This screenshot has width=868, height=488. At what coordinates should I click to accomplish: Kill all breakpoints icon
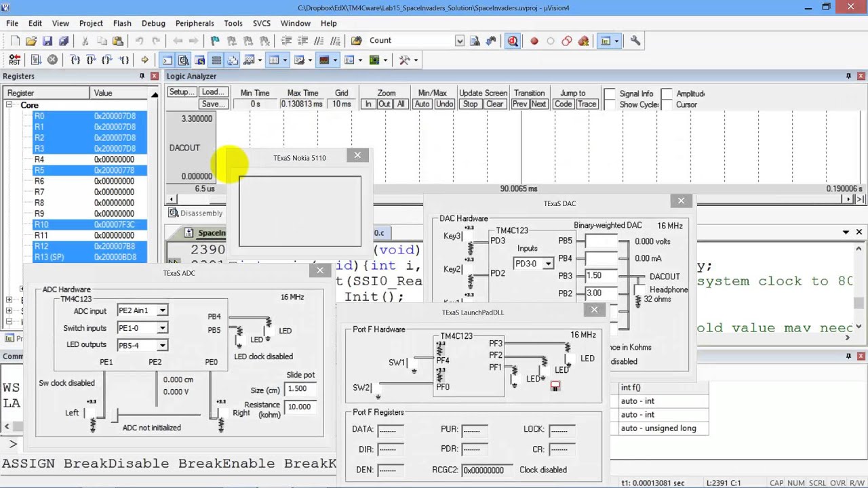[x=583, y=41]
